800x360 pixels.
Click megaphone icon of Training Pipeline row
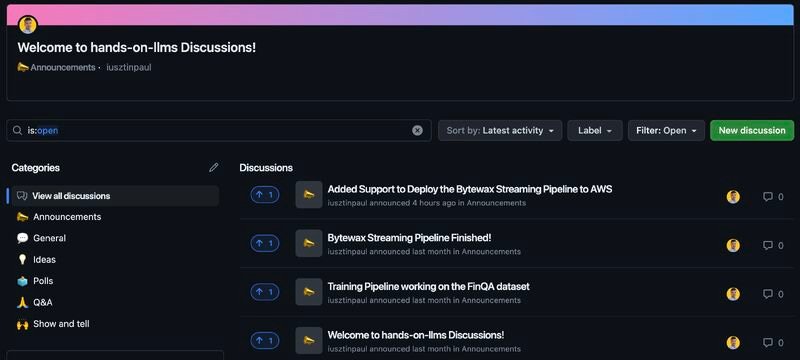tap(309, 292)
